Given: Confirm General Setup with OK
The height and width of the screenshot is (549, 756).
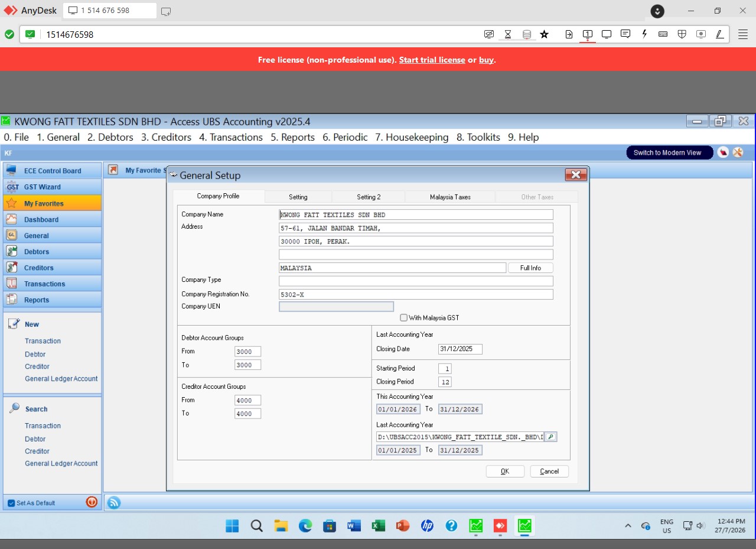Looking at the screenshot, I should coord(505,471).
